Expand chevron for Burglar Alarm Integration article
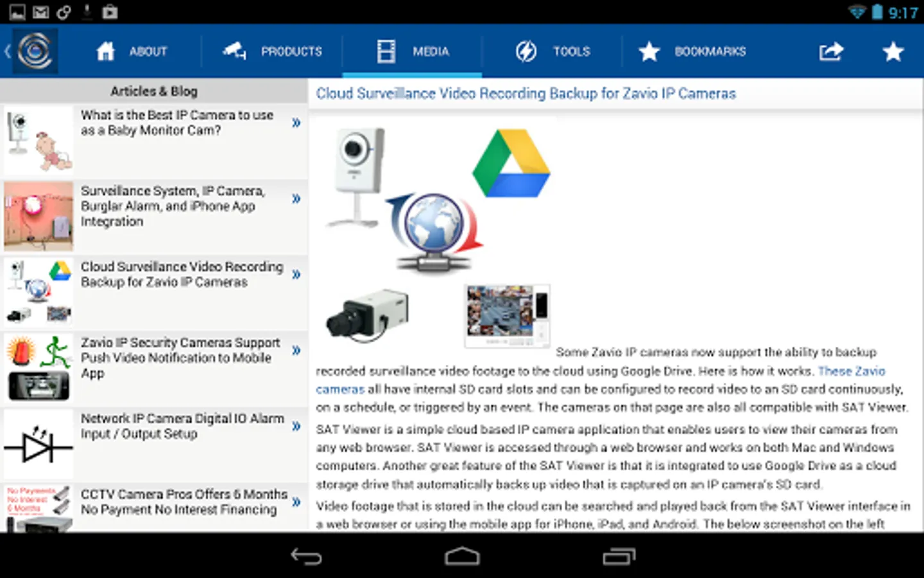924x578 pixels. (x=296, y=198)
